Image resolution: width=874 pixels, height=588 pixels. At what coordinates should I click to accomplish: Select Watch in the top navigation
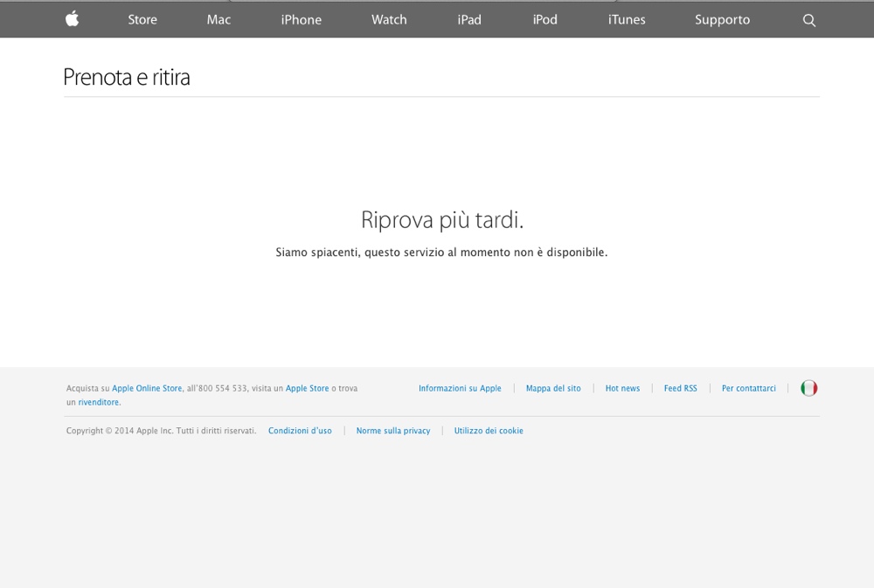coord(389,19)
